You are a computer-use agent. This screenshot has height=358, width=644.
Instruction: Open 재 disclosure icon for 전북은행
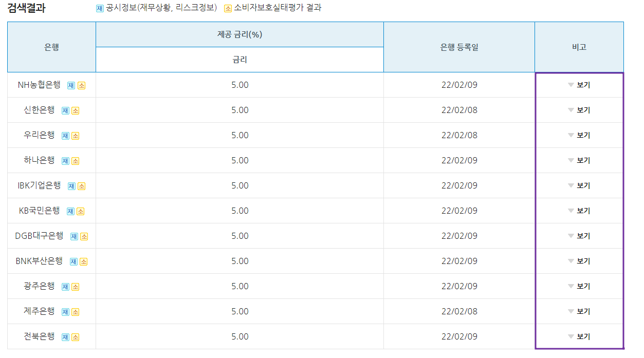(x=65, y=337)
